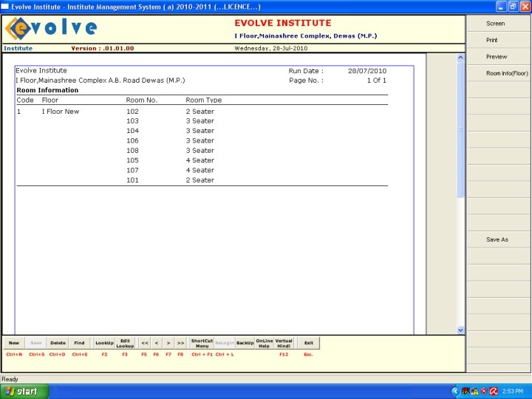Click the first record navigation arrow <<
This screenshot has width=532, height=399.
tap(145, 343)
